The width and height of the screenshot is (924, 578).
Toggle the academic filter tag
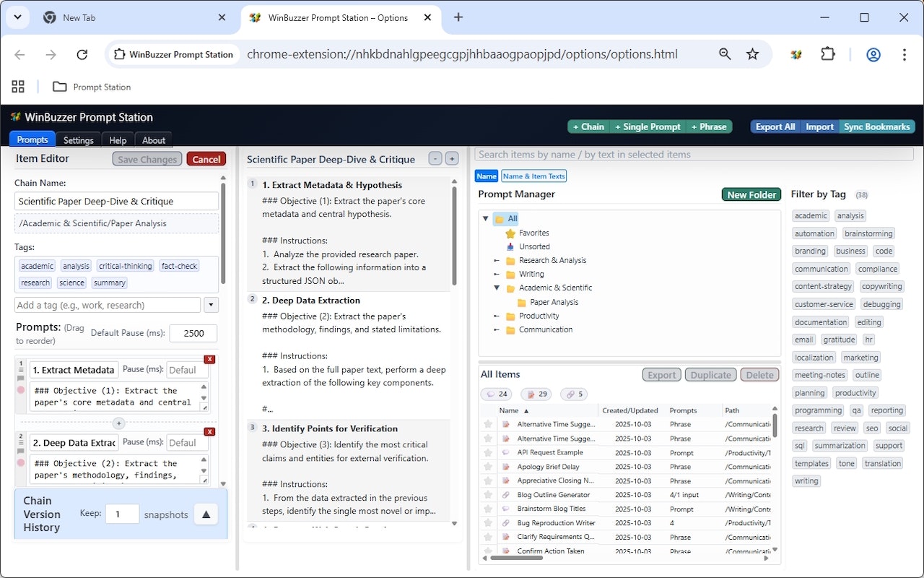click(x=811, y=215)
